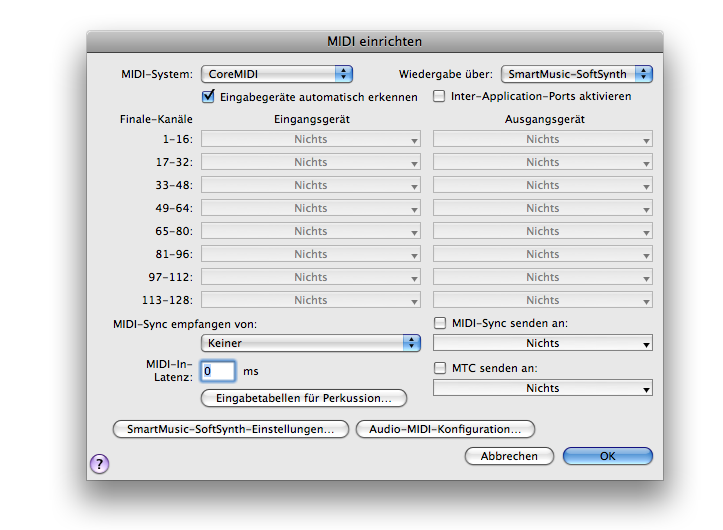
Task: Open Ausgangsgerät dropdown for channels 1-16
Action: (x=543, y=139)
